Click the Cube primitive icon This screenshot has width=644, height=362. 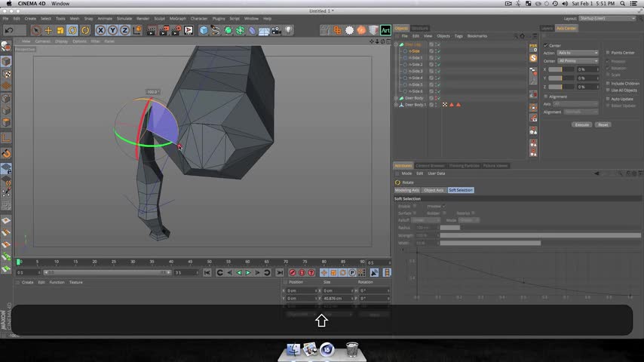(x=204, y=30)
